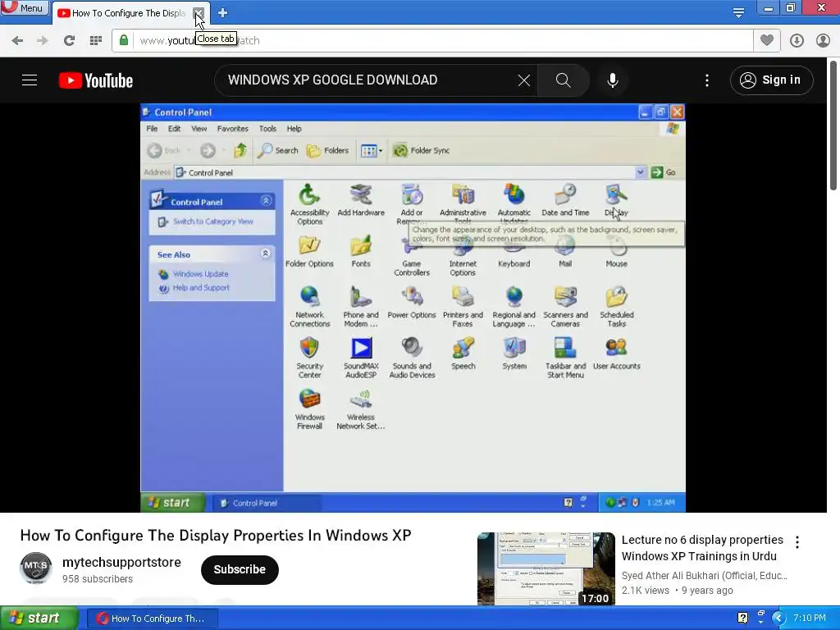840x630 pixels.
Task: Click the Go button beside Address
Action: (663, 172)
